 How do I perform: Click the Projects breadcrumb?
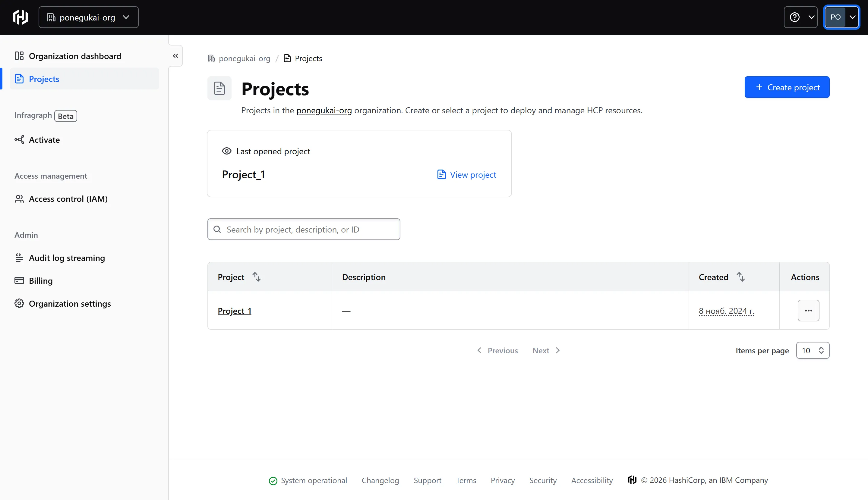pyautogui.click(x=303, y=58)
